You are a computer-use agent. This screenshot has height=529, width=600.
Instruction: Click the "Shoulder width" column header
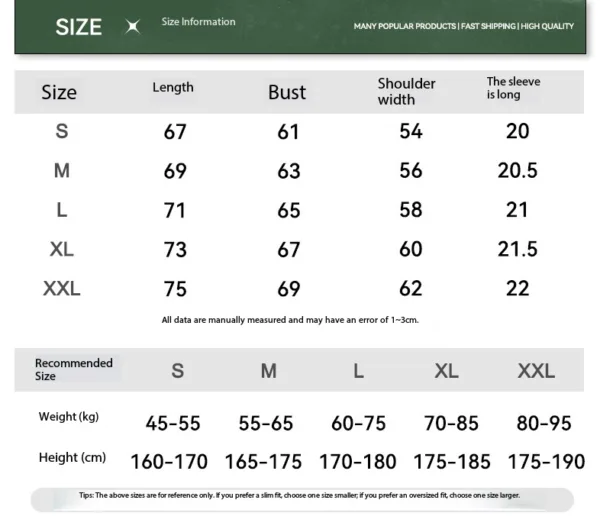(x=406, y=91)
